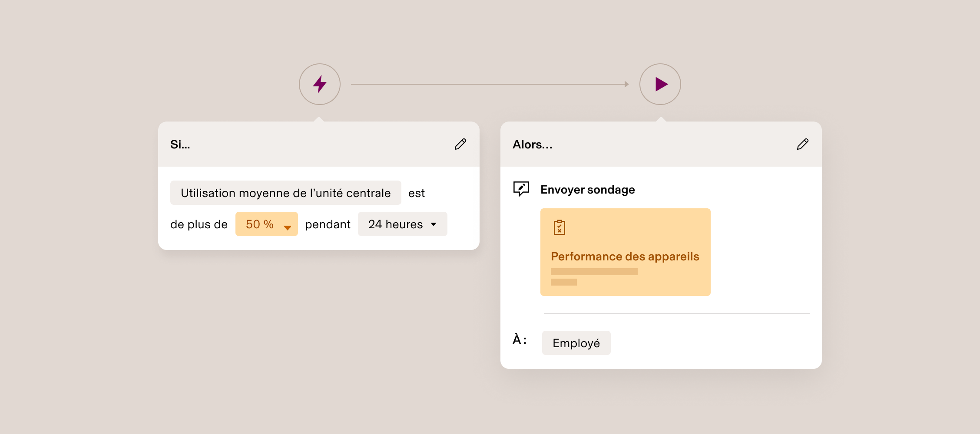Select the Si condition panel header
The height and width of the screenshot is (434, 980).
coord(181,145)
